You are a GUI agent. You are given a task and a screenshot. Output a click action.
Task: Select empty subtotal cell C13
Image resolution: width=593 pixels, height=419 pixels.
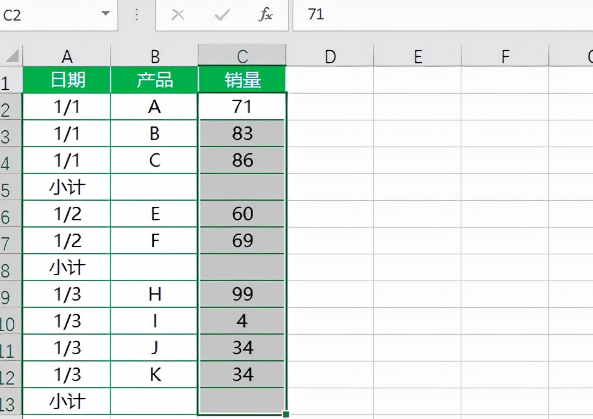tap(242, 402)
